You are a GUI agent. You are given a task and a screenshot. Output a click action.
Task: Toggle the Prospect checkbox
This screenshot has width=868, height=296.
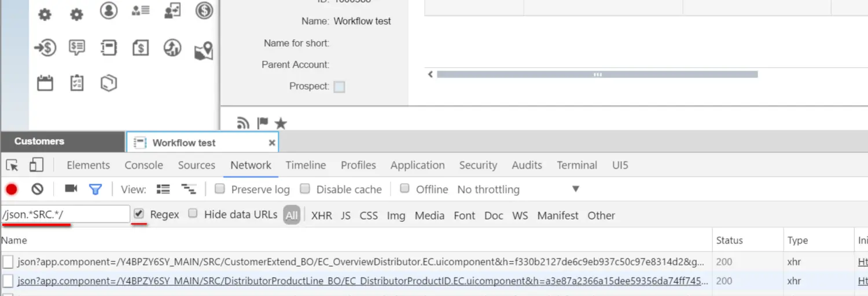click(x=340, y=87)
